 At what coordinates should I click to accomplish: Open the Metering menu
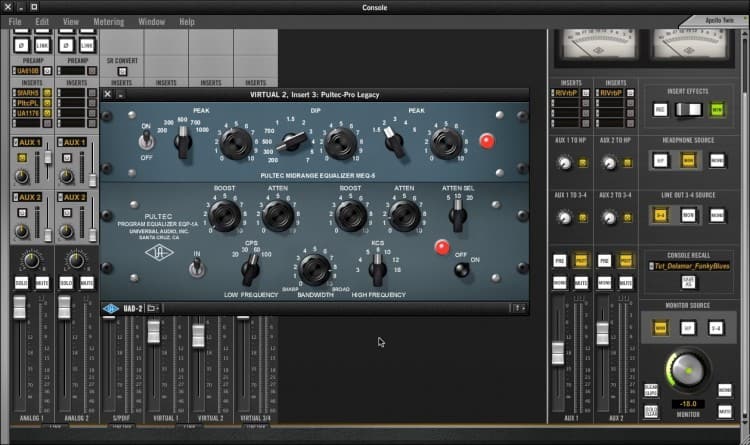109,22
